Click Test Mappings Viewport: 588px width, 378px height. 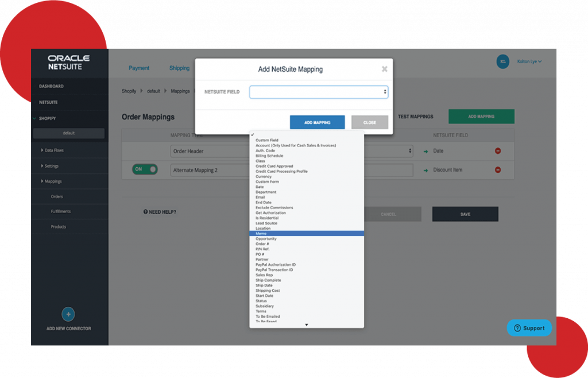point(416,117)
